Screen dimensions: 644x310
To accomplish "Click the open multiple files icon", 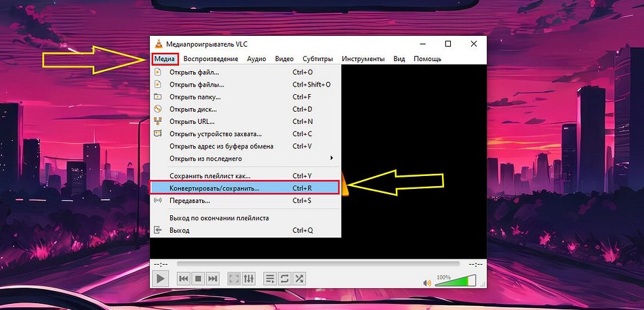I will pyautogui.click(x=158, y=85).
